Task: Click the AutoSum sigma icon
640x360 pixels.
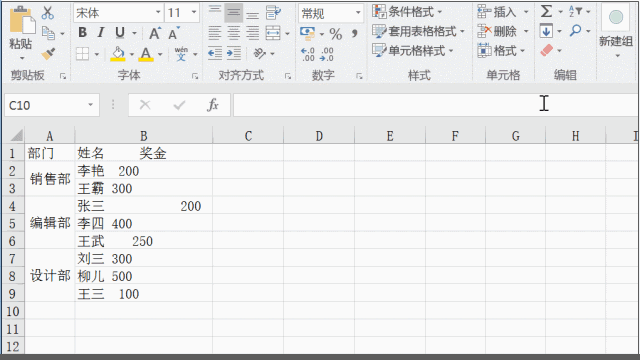Action: pos(546,11)
